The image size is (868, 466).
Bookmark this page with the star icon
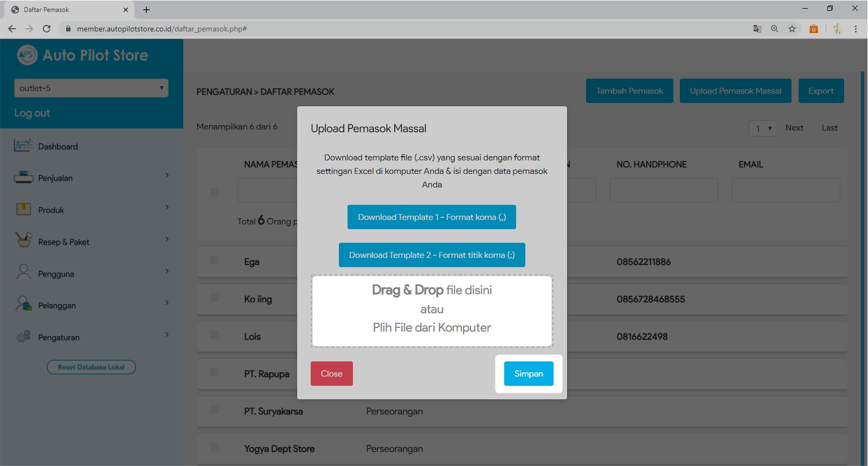[x=792, y=29]
